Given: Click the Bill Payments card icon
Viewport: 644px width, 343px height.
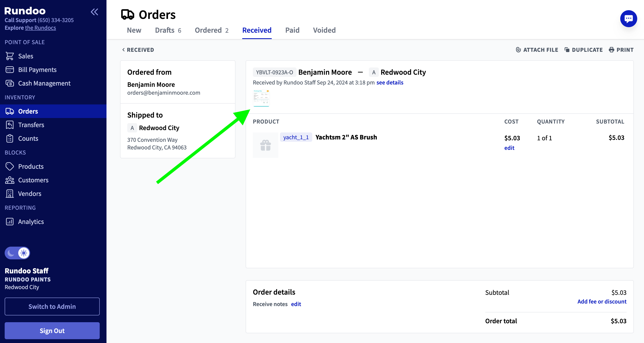Looking at the screenshot, I should pos(10,70).
